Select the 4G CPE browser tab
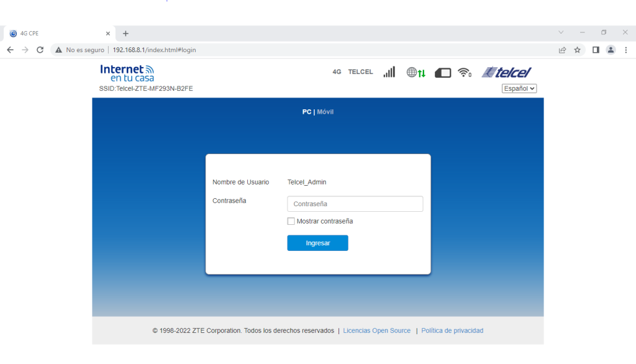 point(59,34)
